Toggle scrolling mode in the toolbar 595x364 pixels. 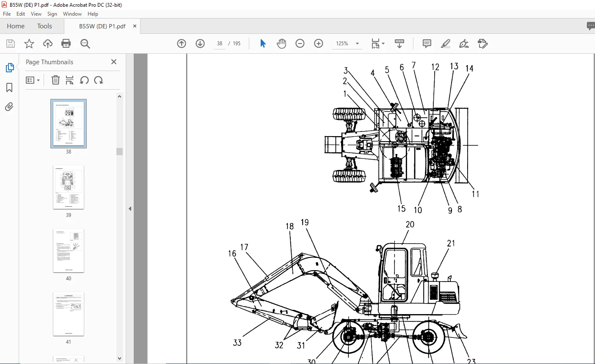click(399, 44)
